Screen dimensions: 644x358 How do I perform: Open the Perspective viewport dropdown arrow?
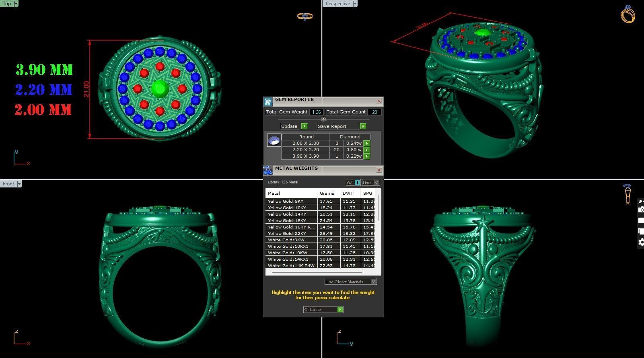coord(355,4)
